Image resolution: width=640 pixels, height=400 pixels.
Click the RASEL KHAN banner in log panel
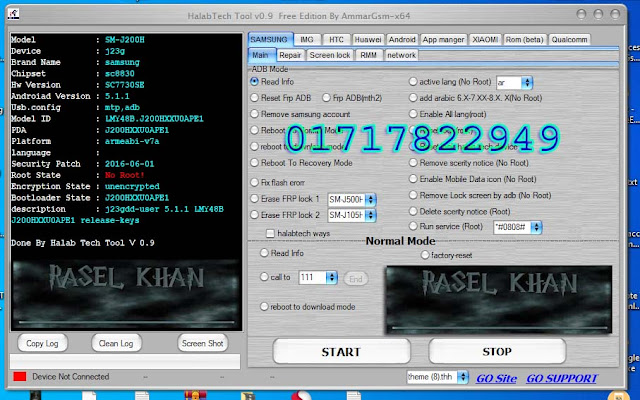[126, 293]
